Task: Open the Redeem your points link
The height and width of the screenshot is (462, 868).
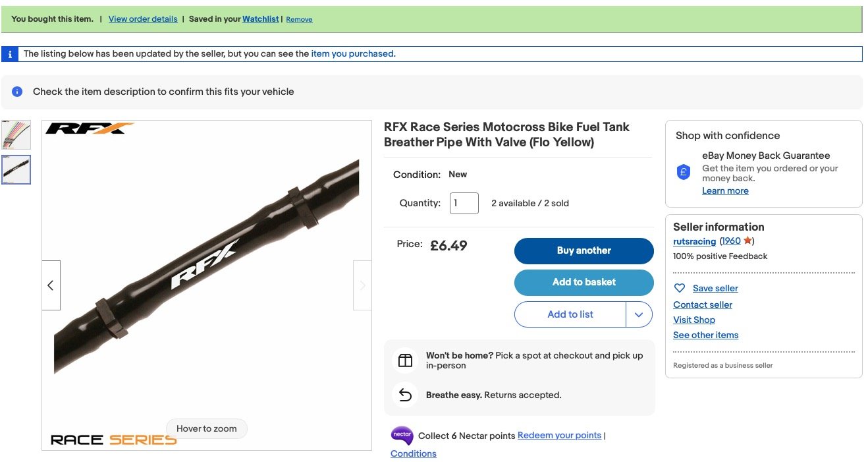Action: 559,436
